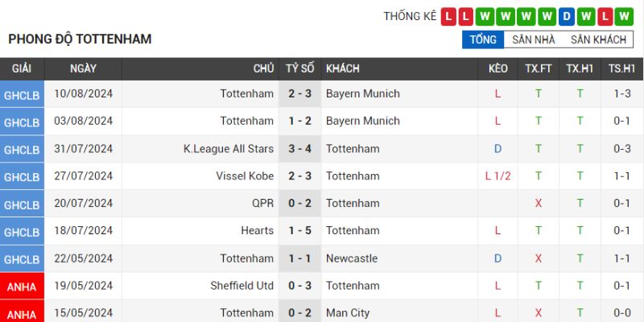Click the GHCLB badge in the QPR row
The width and height of the screenshot is (644, 322).
pyautogui.click(x=22, y=204)
